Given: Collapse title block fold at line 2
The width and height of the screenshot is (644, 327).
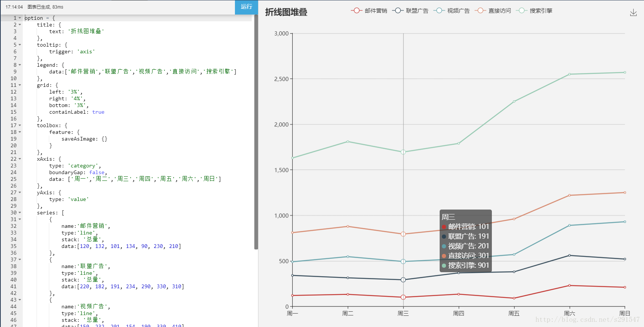Looking at the screenshot, I should click(x=20, y=25).
